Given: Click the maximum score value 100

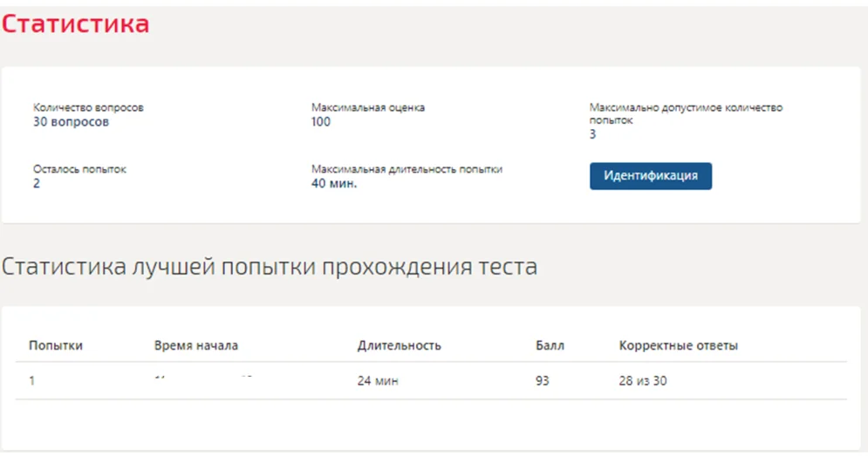Looking at the screenshot, I should [320, 122].
